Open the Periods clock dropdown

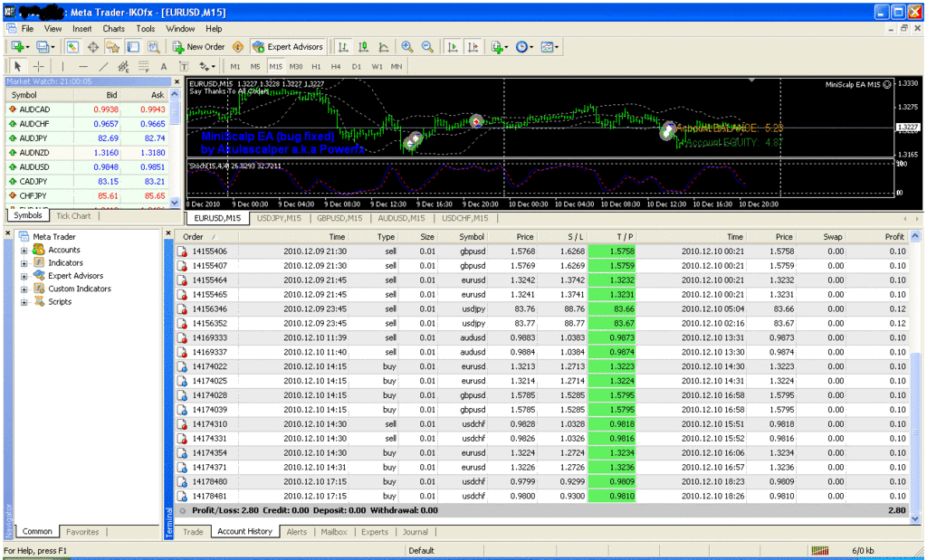click(x=524, y=47)
